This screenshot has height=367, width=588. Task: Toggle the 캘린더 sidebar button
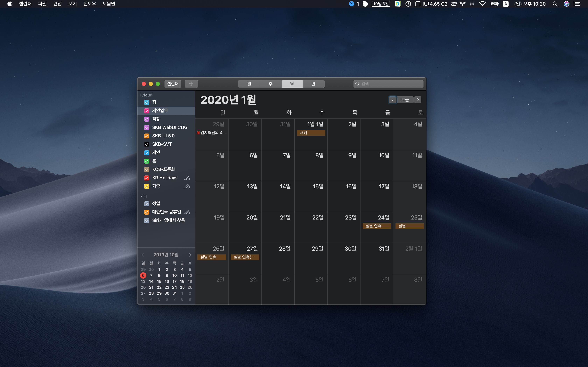tap(173, 84)
